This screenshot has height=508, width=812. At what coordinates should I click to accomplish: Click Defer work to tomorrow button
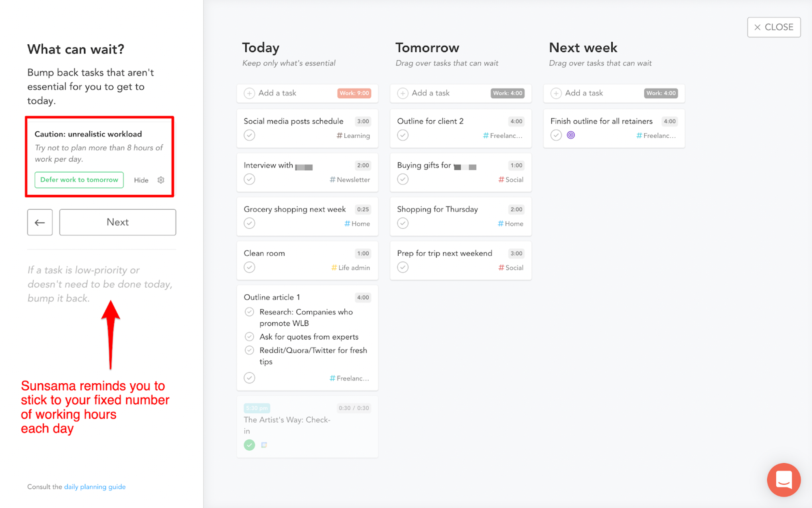coord(79,180)
